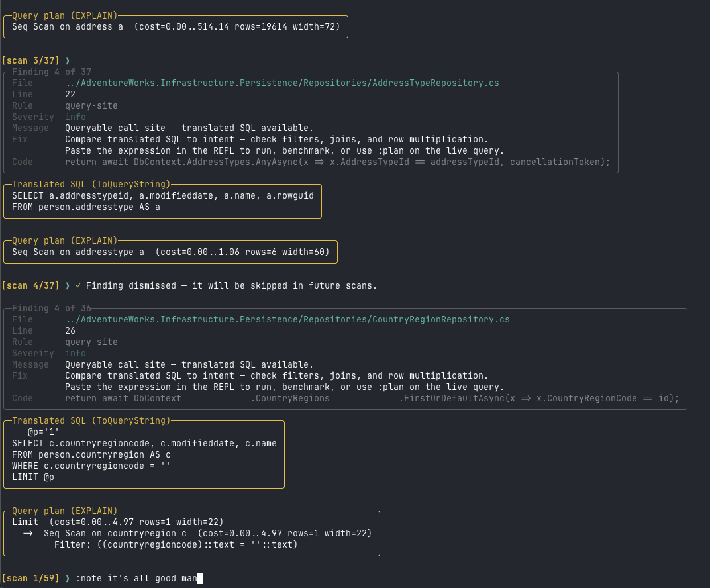The height and width of the screenshot is (588, 710).
Task: Click 'WHERE c.countryregioncode' SQL line
Action: click(x=91, y=466)
